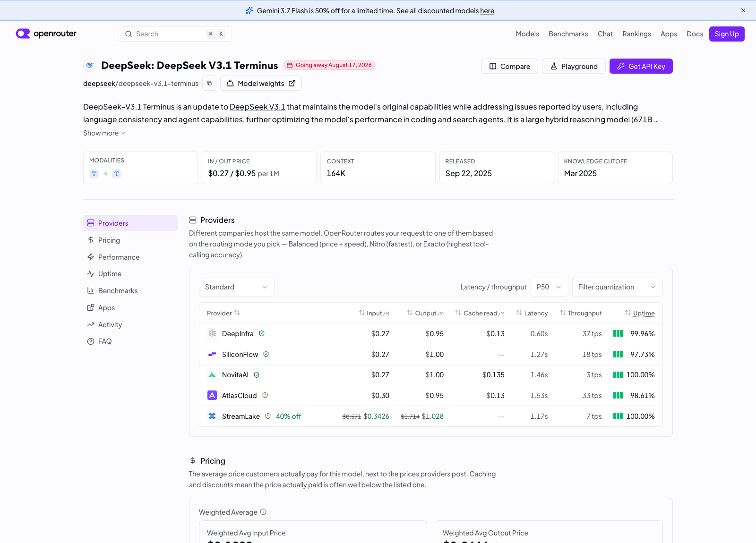Open Apps in the top navigation
Screen dimensions: 756x543
point(669,34)
